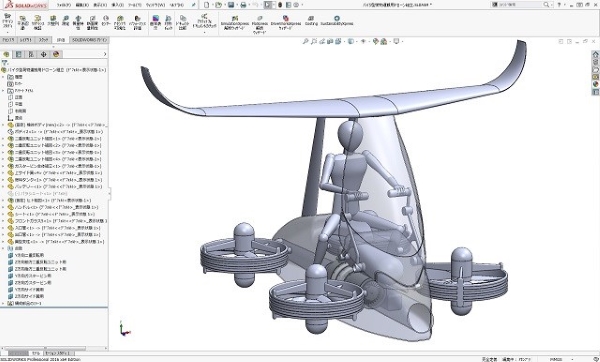Open the 挿入(I) menu

[x=117, y=5]
